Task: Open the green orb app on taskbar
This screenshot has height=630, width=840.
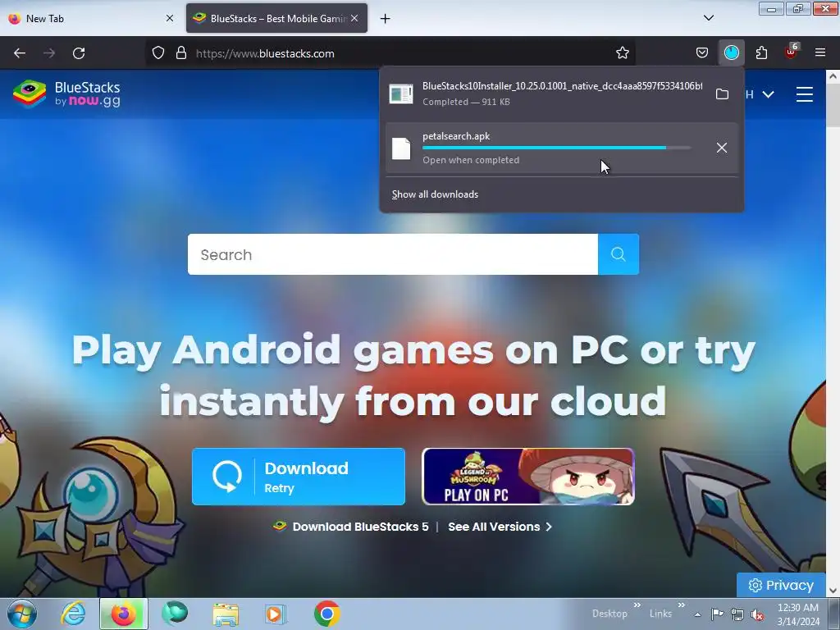Action: (175, 614)
